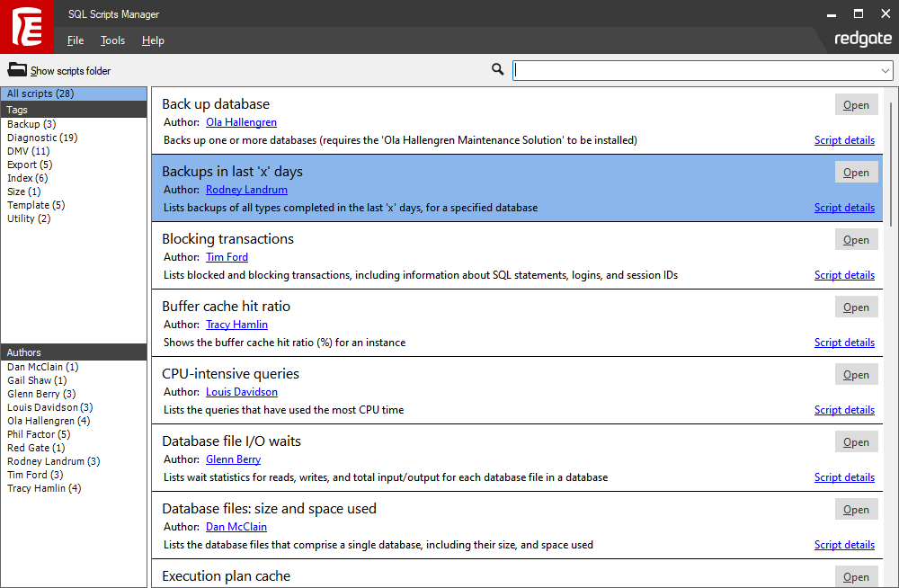Viewport: 899px width, 588px height.
Task: Click the Louis Davidson author link
Action: 242,392
